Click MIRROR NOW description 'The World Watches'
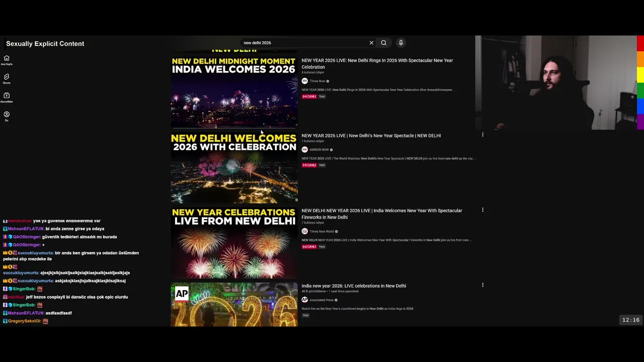Image resolution: width=644 pixels, height=362 pixels. tap(388, 158)
